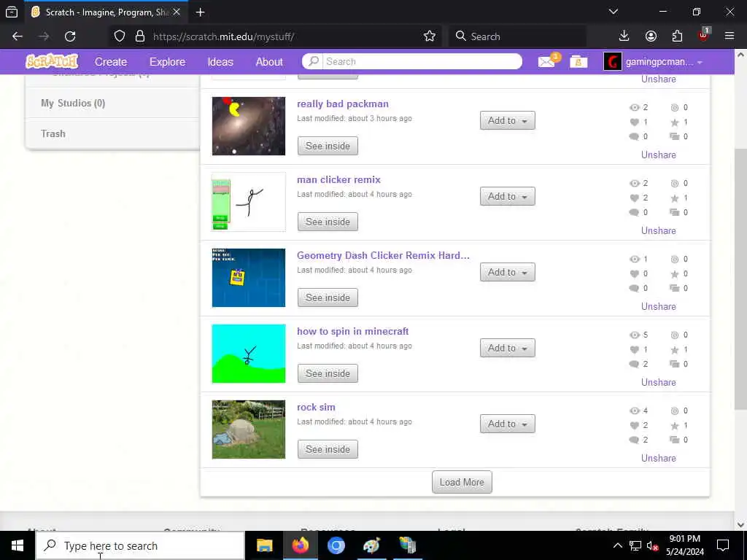
Task: Open File Explorer from the taskbar
Action: coord(264,545)
